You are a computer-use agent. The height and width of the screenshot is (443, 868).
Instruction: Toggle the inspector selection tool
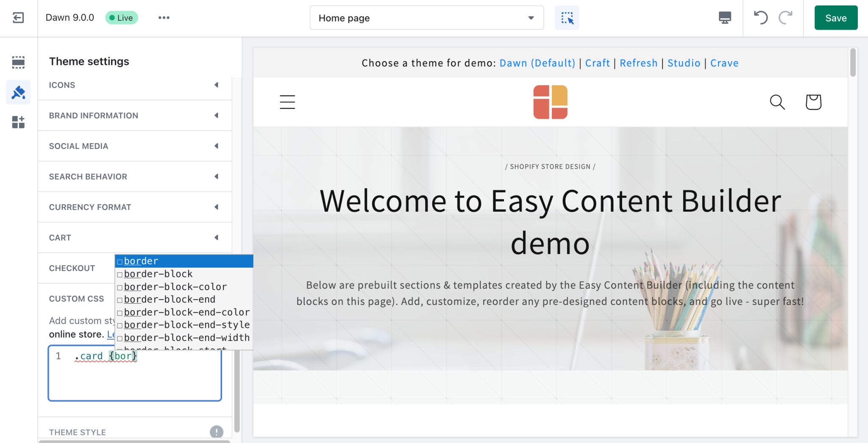click(x=567, y=18)
